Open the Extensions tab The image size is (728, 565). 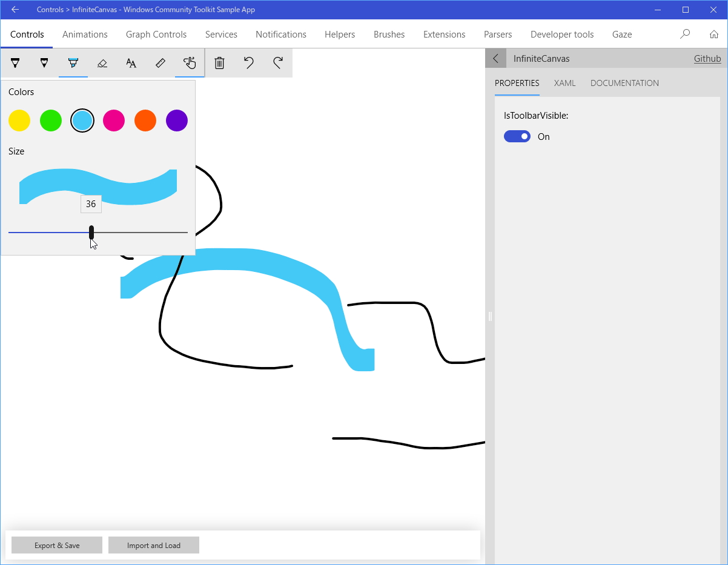click(445, 35)
